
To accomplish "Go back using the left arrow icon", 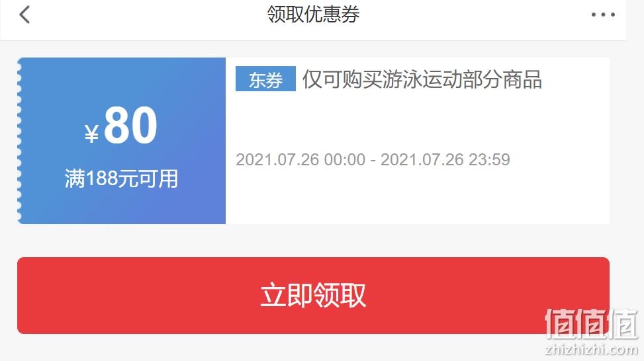I will tap(24, 15).
